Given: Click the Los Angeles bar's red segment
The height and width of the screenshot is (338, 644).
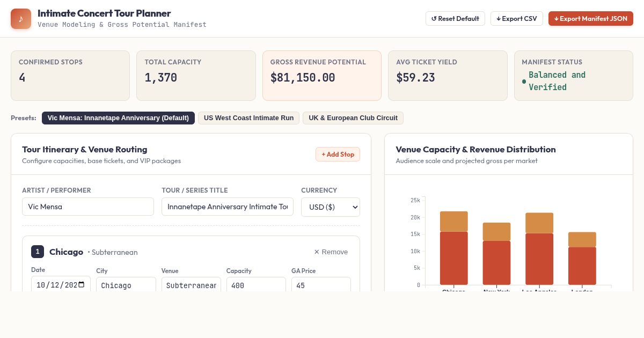Looking at the screenshot, I should point(539,259).
